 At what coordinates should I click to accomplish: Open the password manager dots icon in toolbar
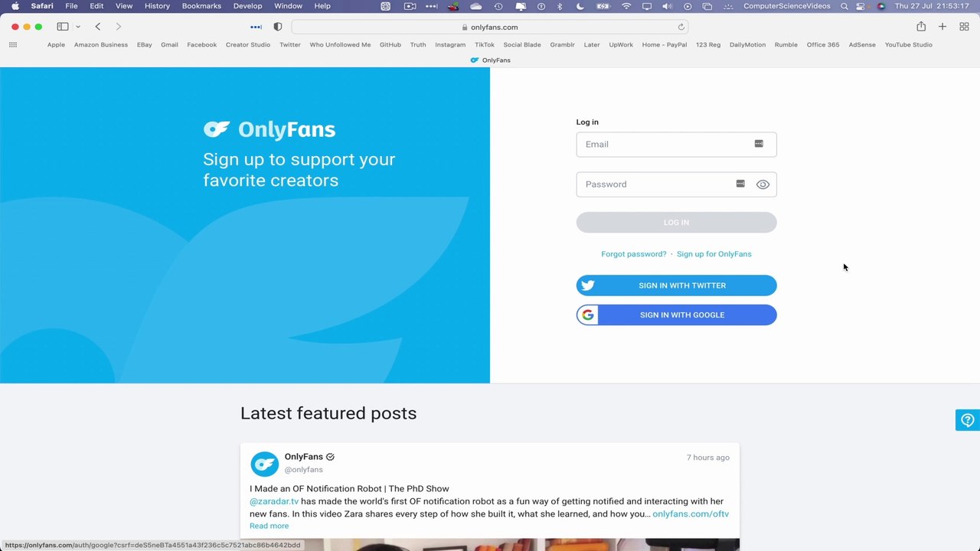[256, 27]
